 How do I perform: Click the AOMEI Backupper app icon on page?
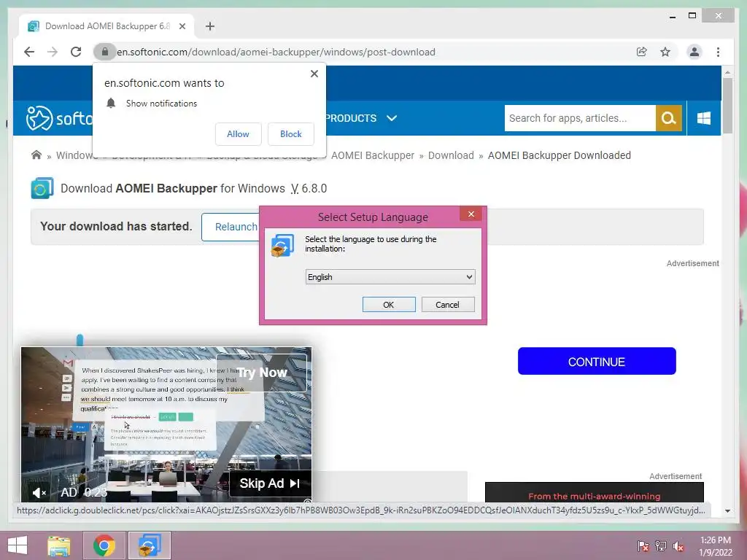[42, 188]
